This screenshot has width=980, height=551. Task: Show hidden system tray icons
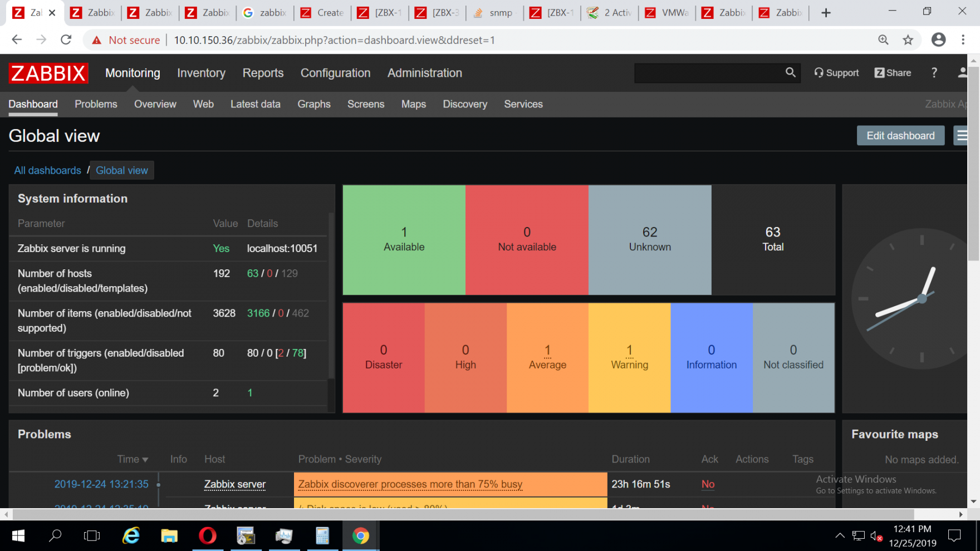tap(840, 536)
